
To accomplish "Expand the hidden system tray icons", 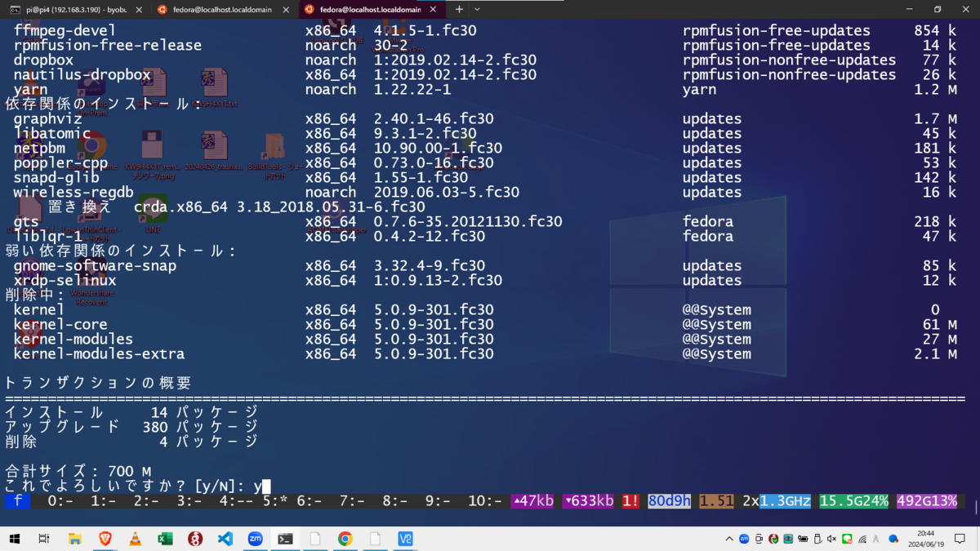I will tap(728, 539).
